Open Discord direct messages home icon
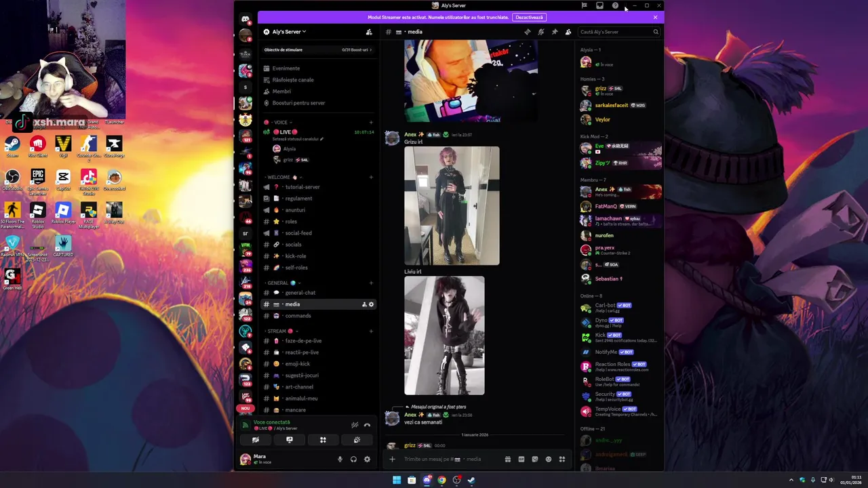Viewport: 868px width, 488px height. (245, 20)
